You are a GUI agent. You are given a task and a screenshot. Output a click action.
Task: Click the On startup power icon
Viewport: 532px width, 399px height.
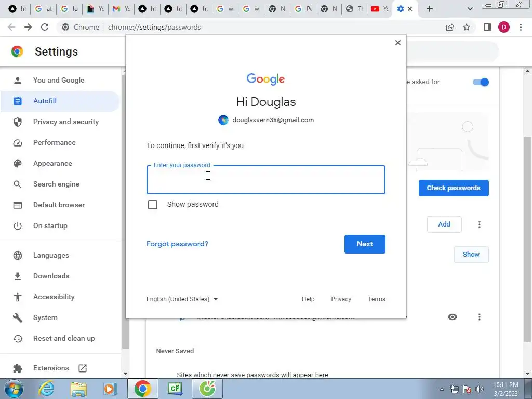click(18, 226)
